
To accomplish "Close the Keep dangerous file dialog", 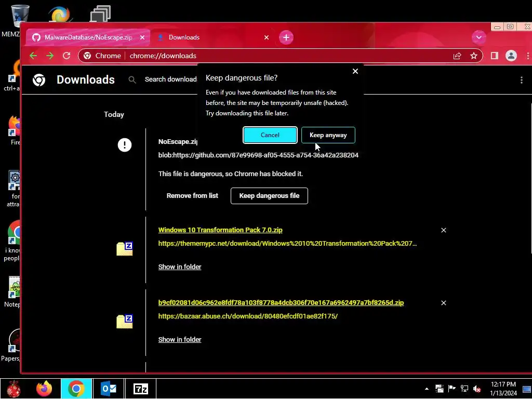I will tap(355, 71).
